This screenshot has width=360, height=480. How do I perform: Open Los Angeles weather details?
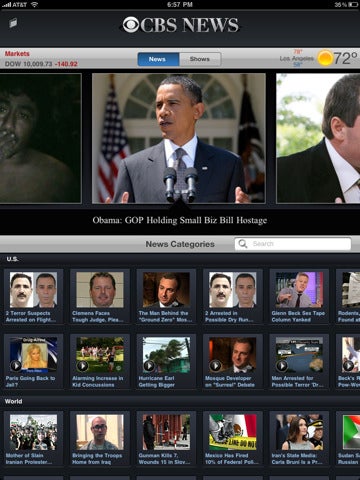tap(297, 58)
